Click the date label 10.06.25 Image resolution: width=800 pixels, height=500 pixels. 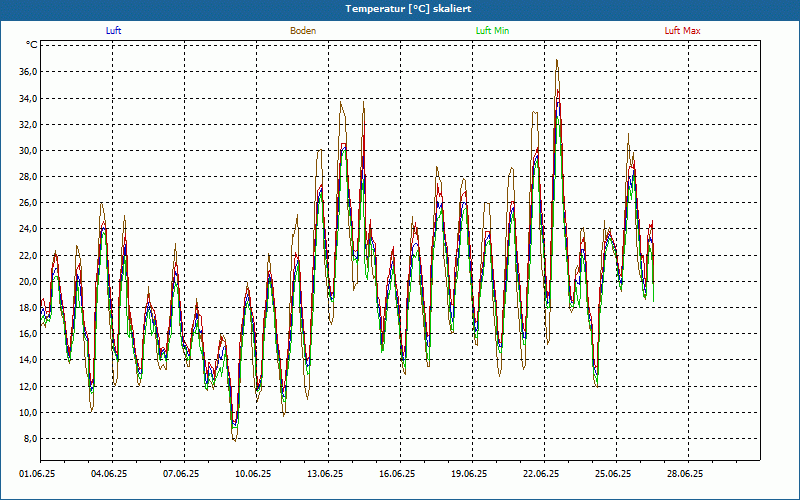point(253,474)
